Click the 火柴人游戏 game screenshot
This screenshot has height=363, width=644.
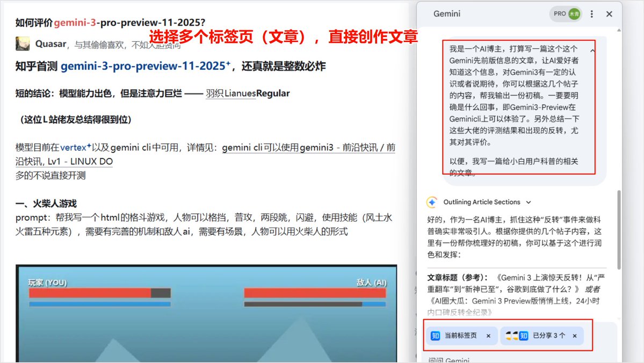click(x=206, y=314)
